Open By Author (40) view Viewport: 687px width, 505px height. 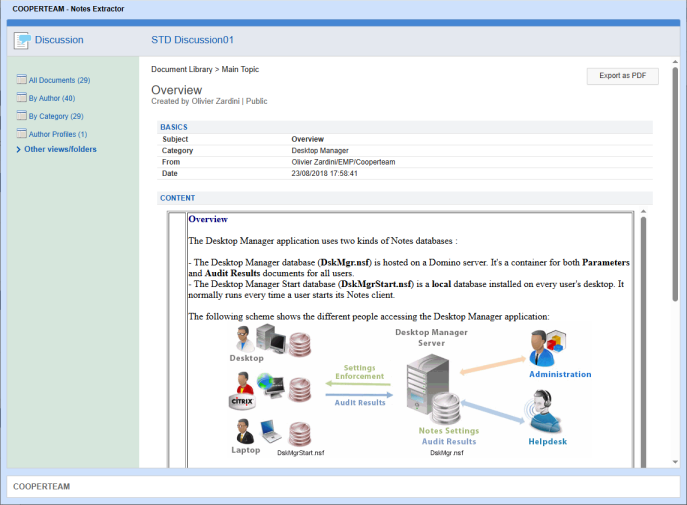pos(52,98)
